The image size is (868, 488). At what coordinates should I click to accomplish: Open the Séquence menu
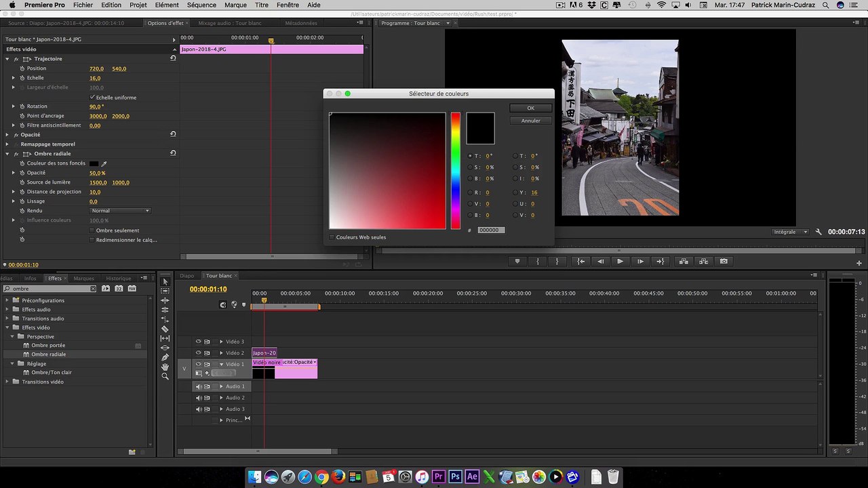point(201,5)
